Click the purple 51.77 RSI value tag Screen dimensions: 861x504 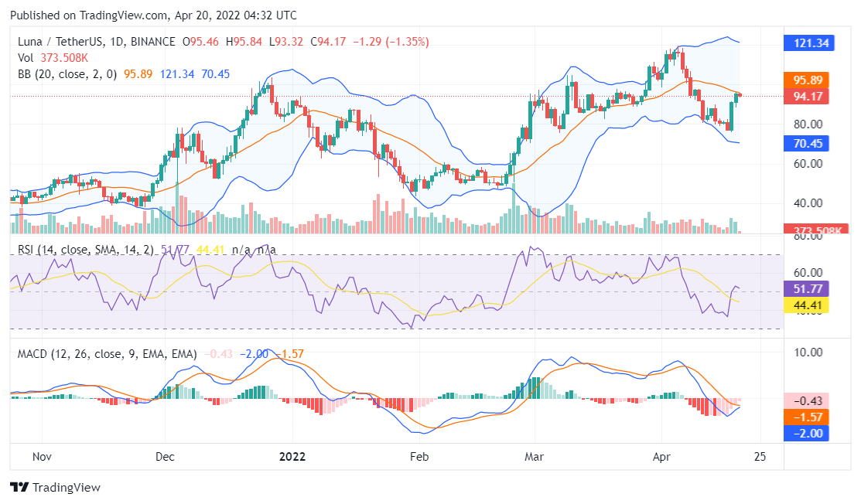click(811, 288)
